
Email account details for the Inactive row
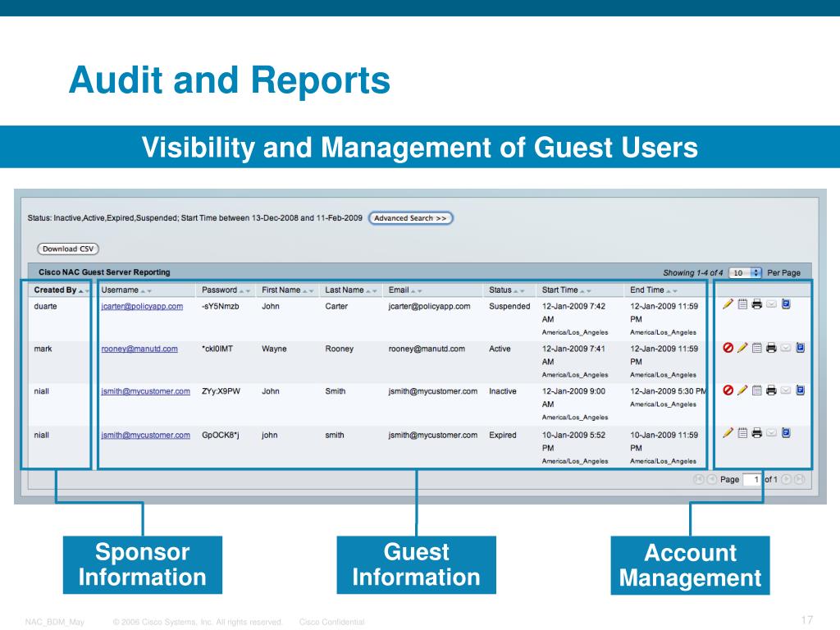pos(786,390)
